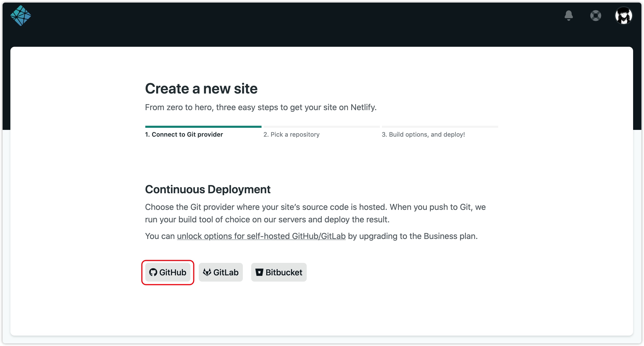This screenshot has width=644, height=346.
Task: Click the 'Create a new site' heading
Action: tap(201, 89)
